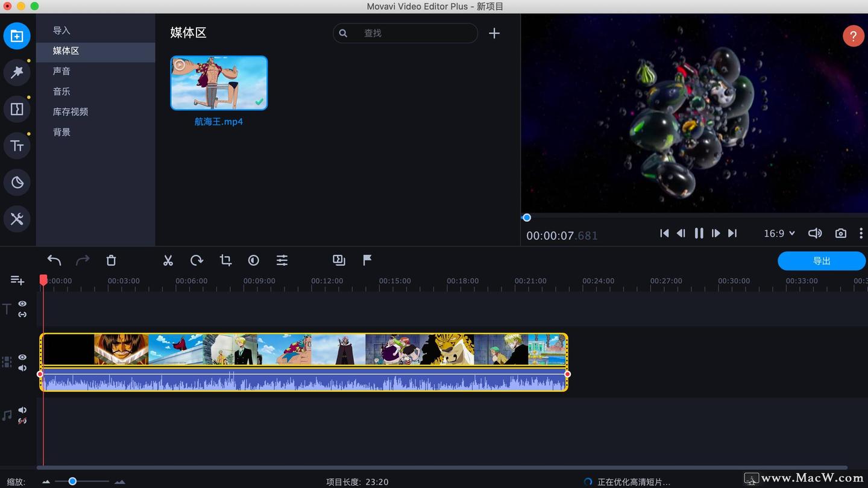Click the 00:12:00 ruler time label

tap(327, 281)
